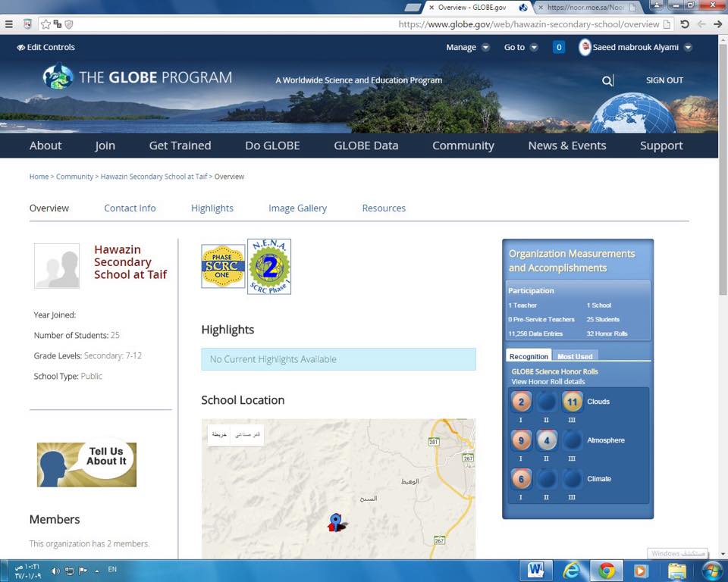
Task: Click the page vertical scrollbar thumb
Action: [x=723, y=170]
